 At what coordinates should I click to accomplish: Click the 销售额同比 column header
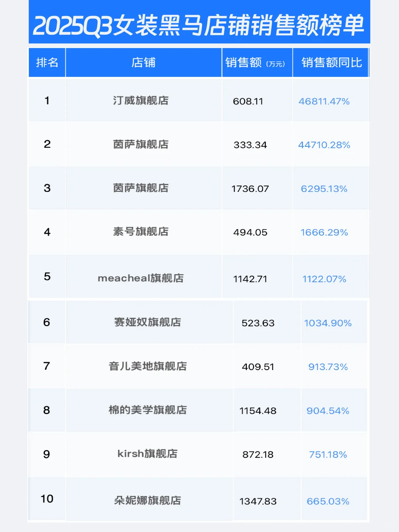tap(331, 62)
